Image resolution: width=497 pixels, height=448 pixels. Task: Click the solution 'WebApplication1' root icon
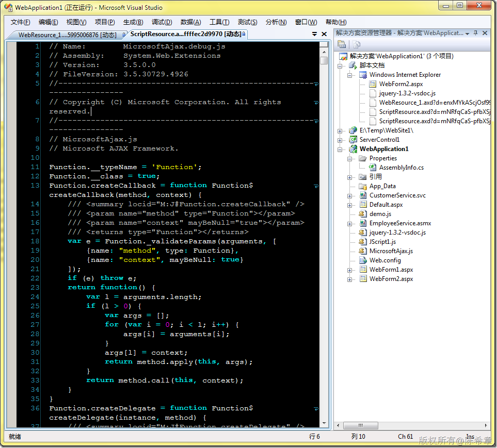tap(343, 56)
